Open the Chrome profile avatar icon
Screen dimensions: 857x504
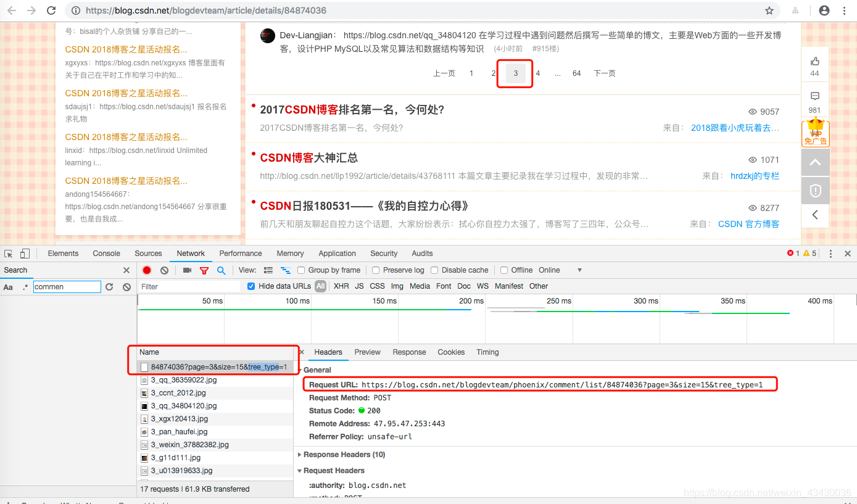point(824,10)
